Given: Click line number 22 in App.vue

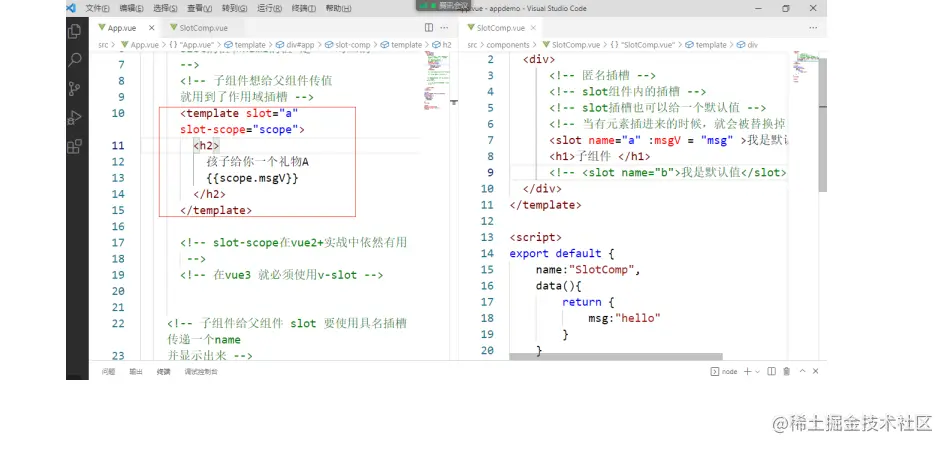Looking at the screenshot, I should [118, 323].
